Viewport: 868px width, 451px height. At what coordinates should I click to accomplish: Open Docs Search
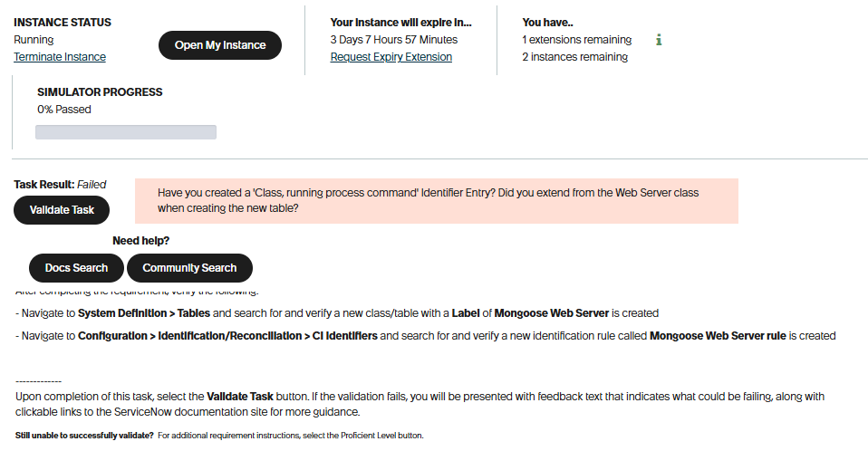76,268
